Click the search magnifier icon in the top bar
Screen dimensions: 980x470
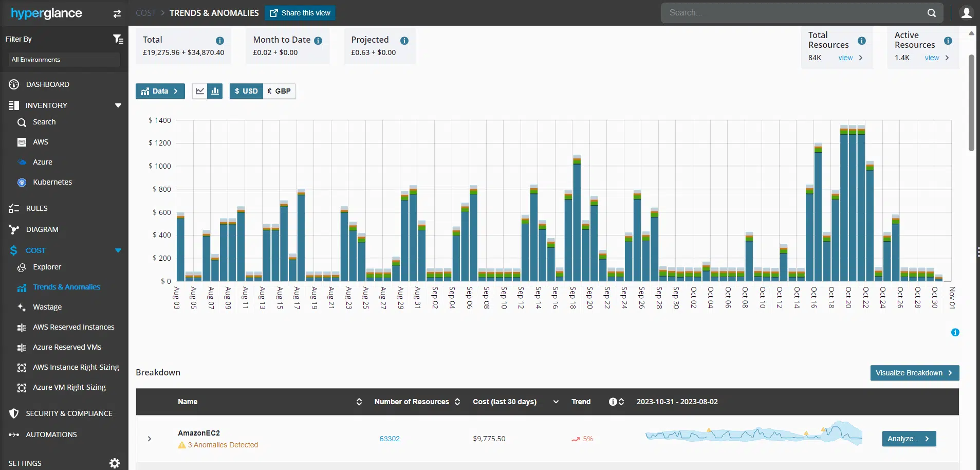click(931, 13)
